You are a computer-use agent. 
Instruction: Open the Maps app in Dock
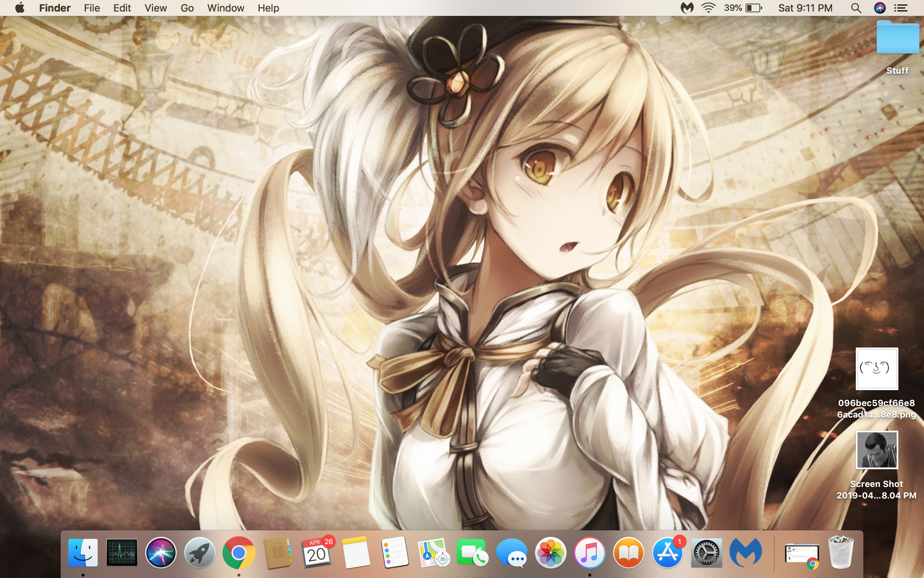pyautogui.click(x=433, y=553)
